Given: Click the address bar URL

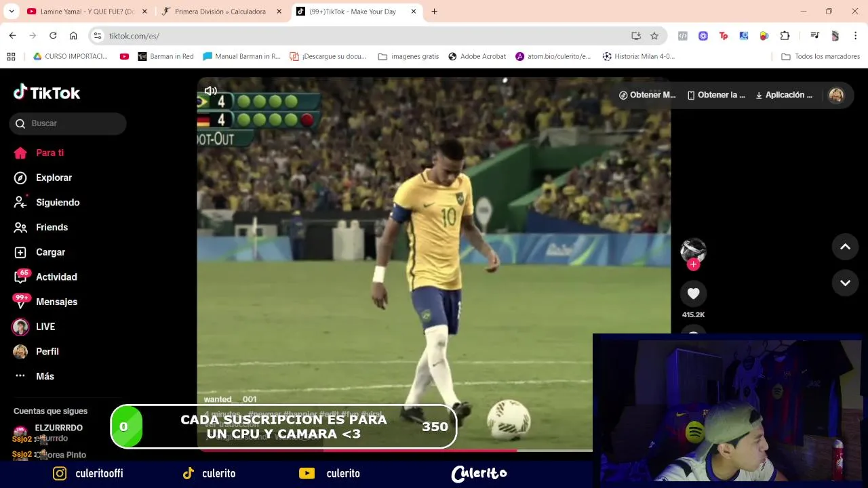Looking at the screenshot, I should point(134,36).
